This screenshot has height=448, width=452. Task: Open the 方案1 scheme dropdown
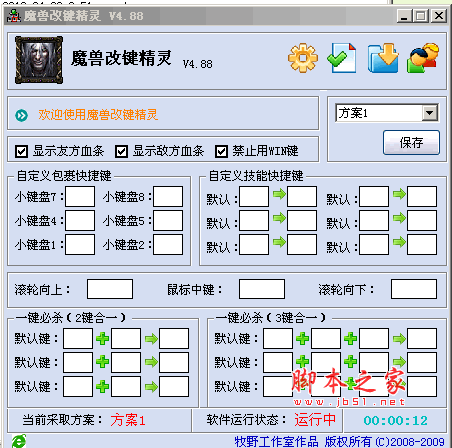(430, 113)
